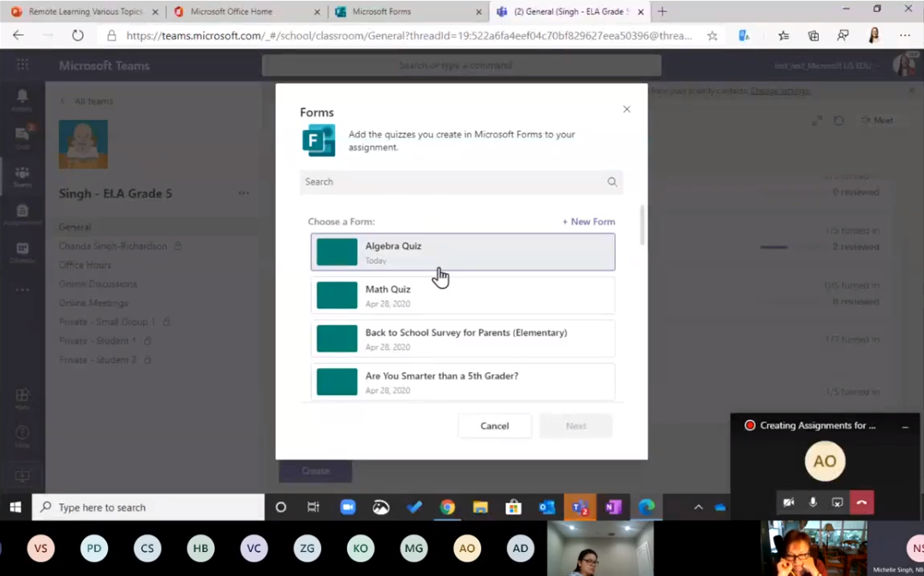Show hidden system tray icons
The image size is (924, 576).
tap(698, 507)
